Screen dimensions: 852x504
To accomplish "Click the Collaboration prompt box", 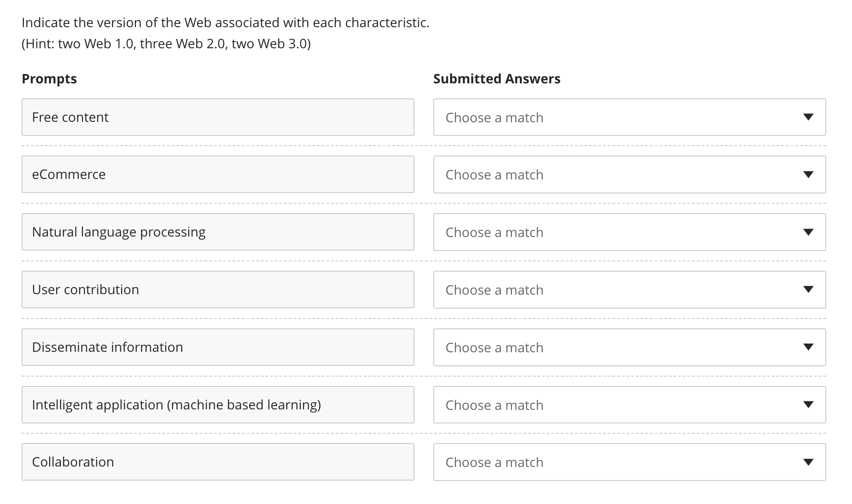I will tap(218, 462).
